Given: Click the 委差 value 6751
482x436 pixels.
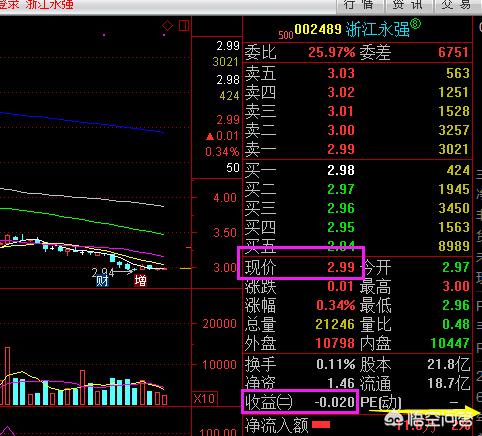Looking at the screenshot, I should (x=453, y=52).
